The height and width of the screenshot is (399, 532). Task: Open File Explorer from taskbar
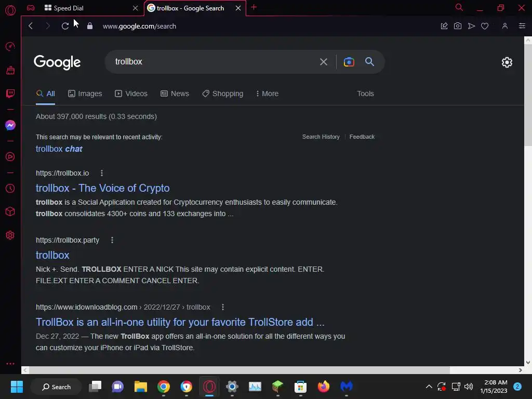(140, 387)
